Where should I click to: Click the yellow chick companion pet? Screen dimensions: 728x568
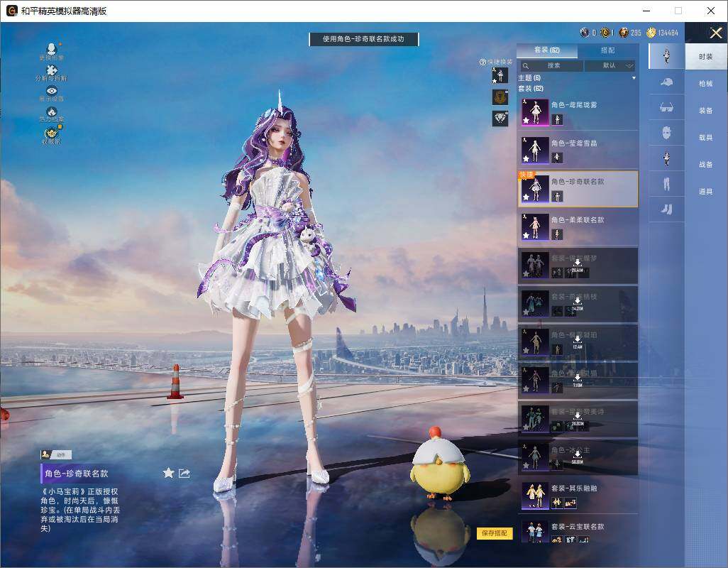(439, 464)
